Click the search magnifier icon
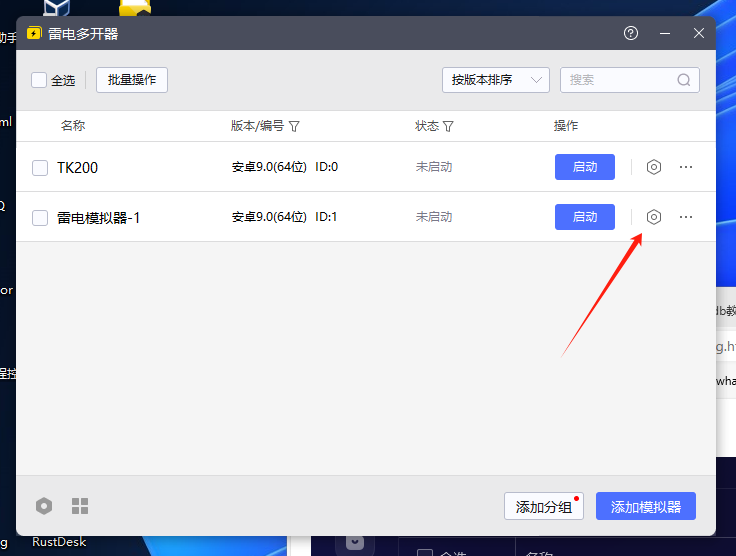 click(x=684, y=80)
